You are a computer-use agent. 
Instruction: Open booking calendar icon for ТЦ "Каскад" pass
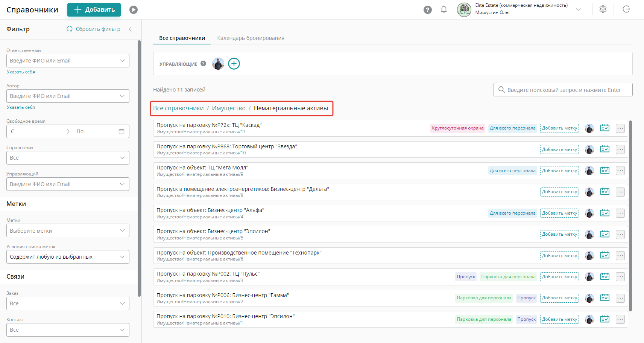coord(605,128)
